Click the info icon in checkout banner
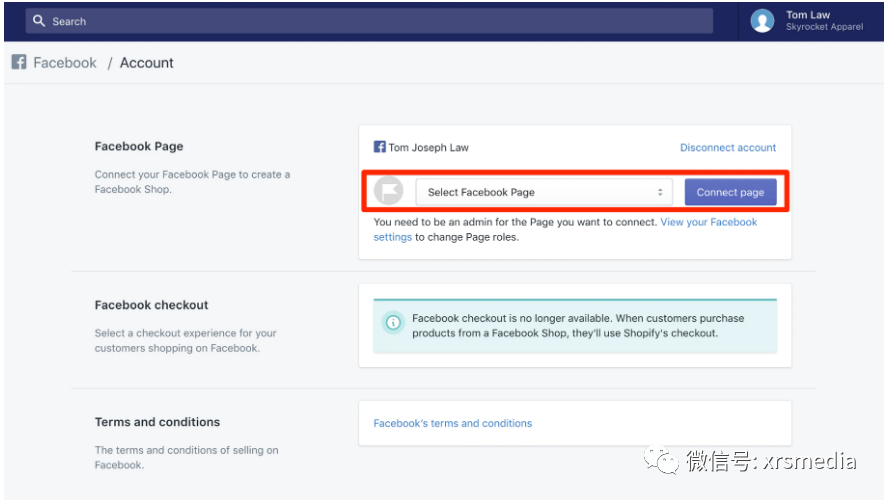Viewport: 885px width, 500px height. (393, 322)
